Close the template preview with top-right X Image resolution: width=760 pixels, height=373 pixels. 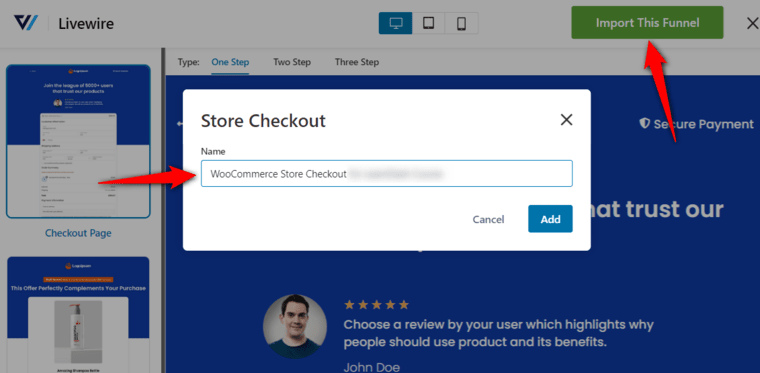(752, 23)
